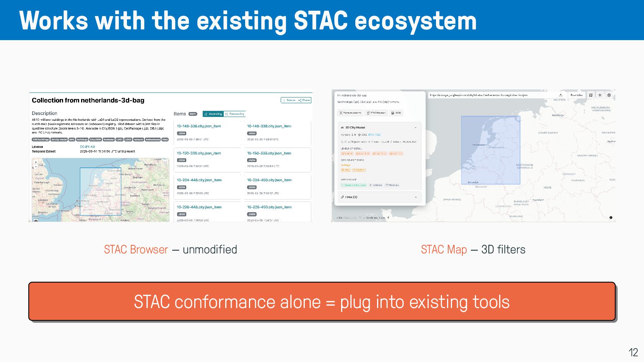Open the CC-BY-4.0 license link
644x362 pixels.
87,147
